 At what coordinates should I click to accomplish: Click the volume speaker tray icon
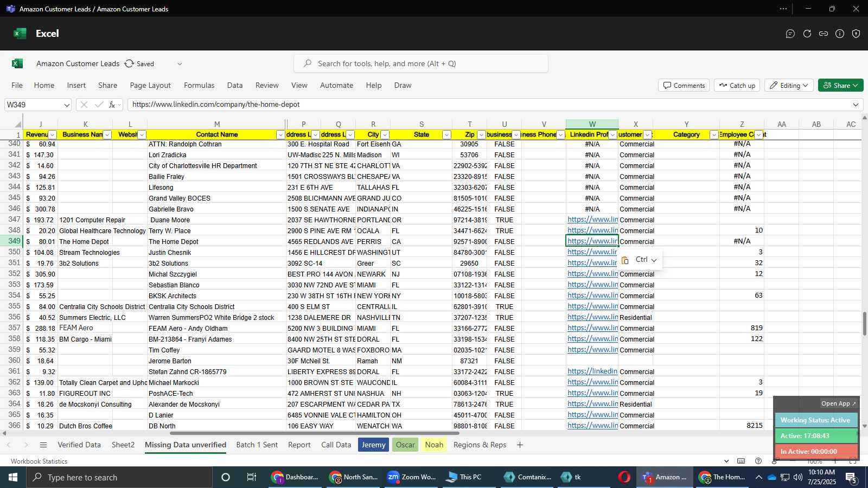pyautogui.click(x=797, y=477)
